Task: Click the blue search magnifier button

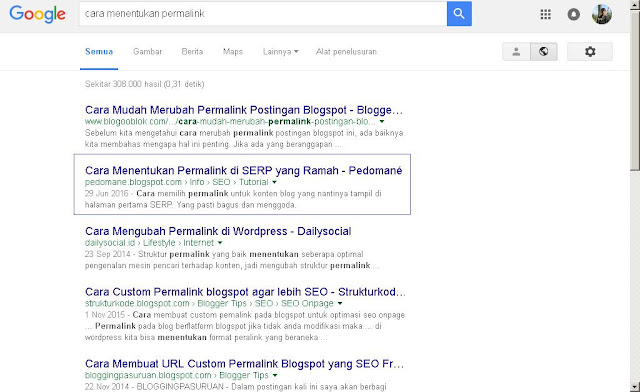Action: point(459,13)
